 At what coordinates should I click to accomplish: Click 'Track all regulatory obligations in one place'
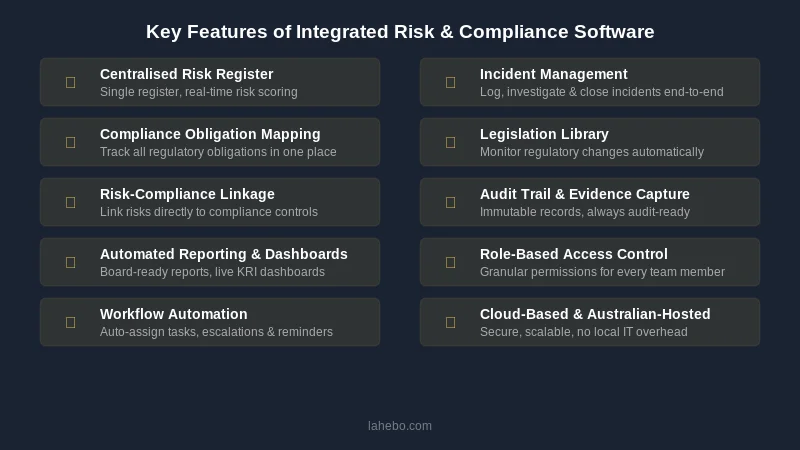218,152
